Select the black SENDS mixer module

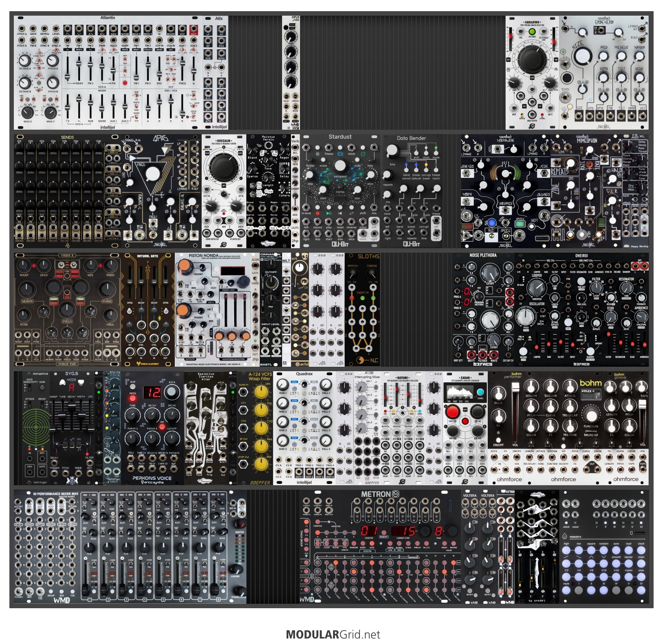[x=68, y=191]
